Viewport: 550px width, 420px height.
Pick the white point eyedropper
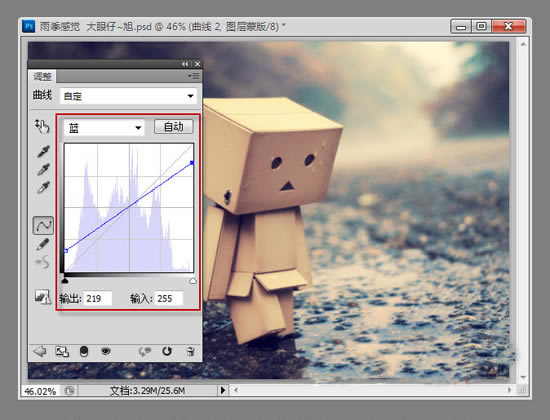click(43, 188)
